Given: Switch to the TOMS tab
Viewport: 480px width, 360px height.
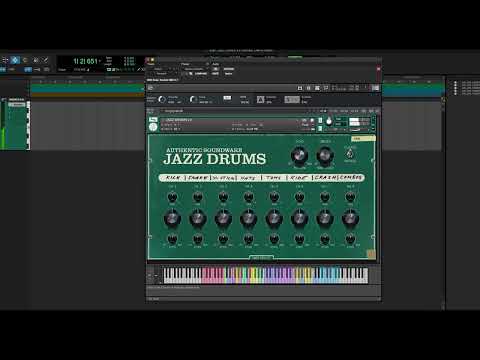Looking at the screenshot, I should (x=274, y=178).
